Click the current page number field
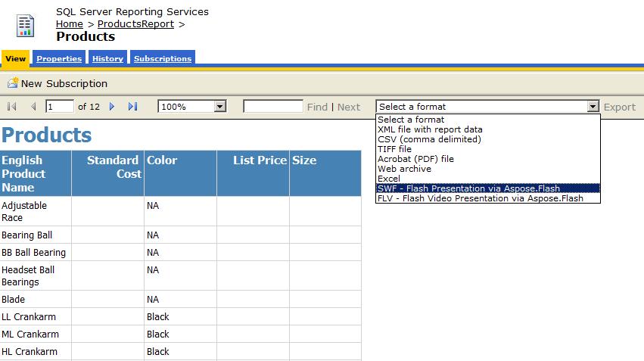Image resolution: width=644 pixels, height=361 pixels. point(60,107)
